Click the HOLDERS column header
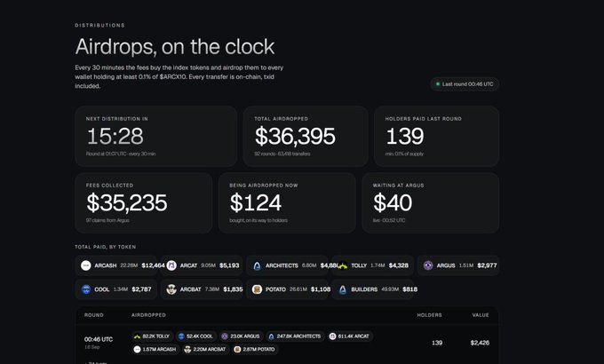The height and width of the screenshot is (364, 604). [x=430, y=315]
